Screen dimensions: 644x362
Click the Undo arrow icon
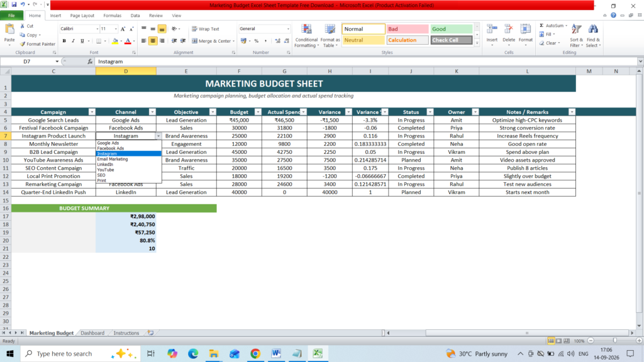tap(23, 5)
